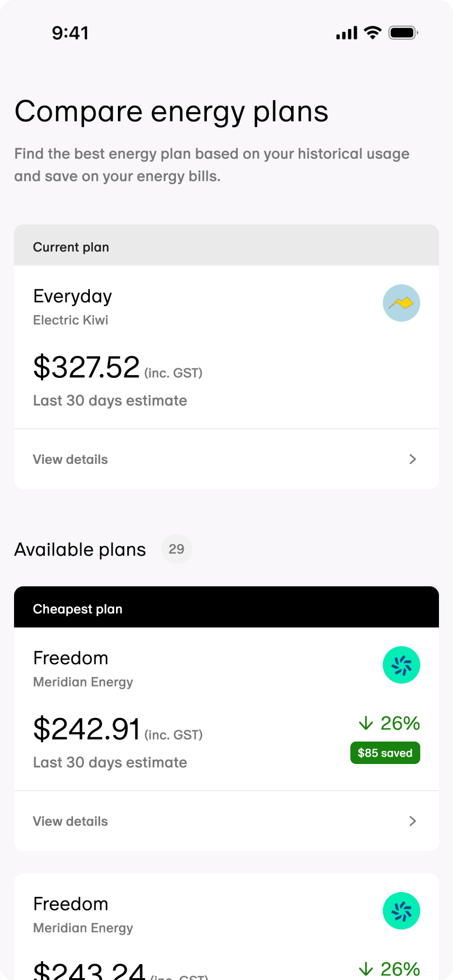
Task: Tap the green down arrow beside 26% on the $242.91 plan
Action: tap(366, 723)
